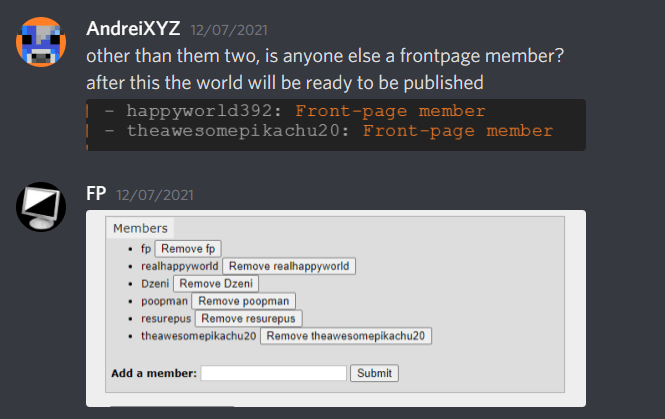
Task: Click realhappyworld name in members list
Action: 179,267
